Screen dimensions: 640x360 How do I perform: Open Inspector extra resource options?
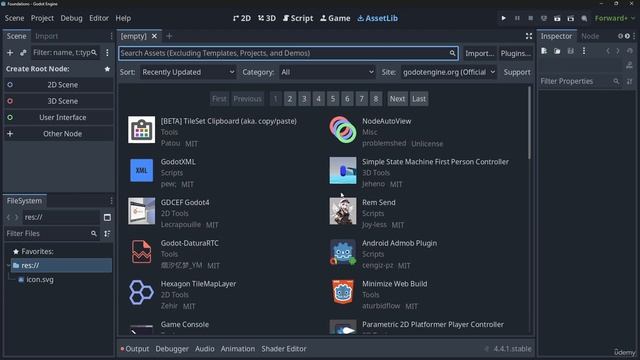(584, 51)
